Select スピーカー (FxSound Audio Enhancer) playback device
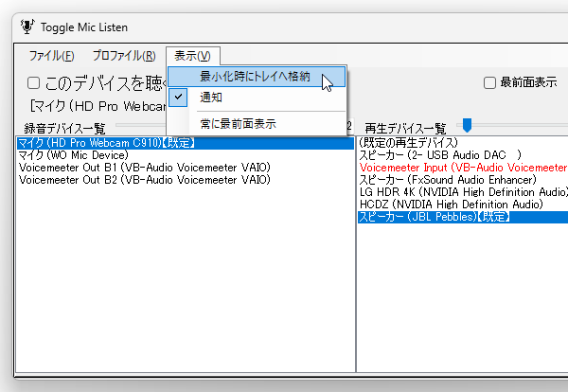Image resolution: width=568 pixels, height=392 pixels. 463,180
